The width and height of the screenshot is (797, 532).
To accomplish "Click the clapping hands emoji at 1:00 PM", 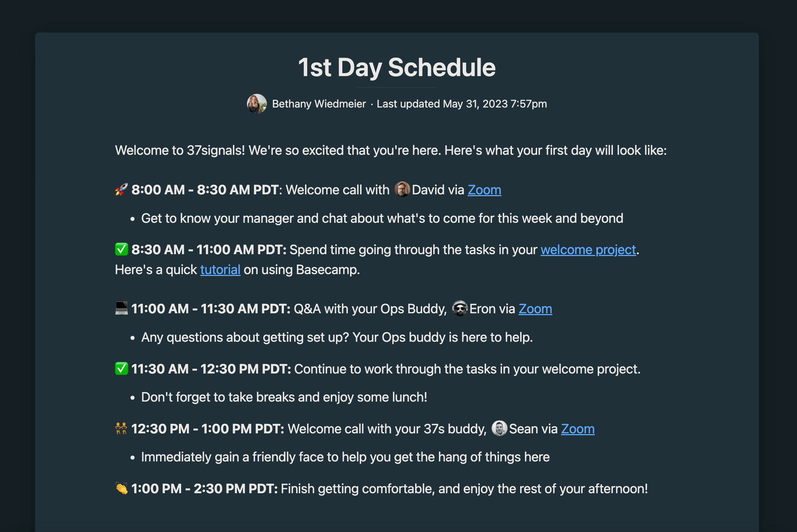I will pos(121,488).
